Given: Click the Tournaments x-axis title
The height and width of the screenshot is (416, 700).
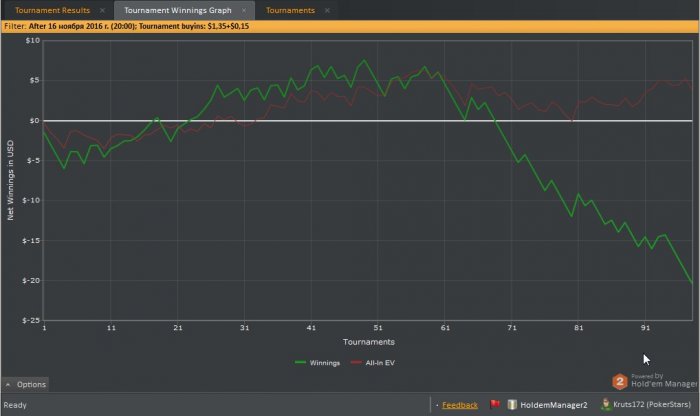Looking at the screenshot, I should 369,342.
